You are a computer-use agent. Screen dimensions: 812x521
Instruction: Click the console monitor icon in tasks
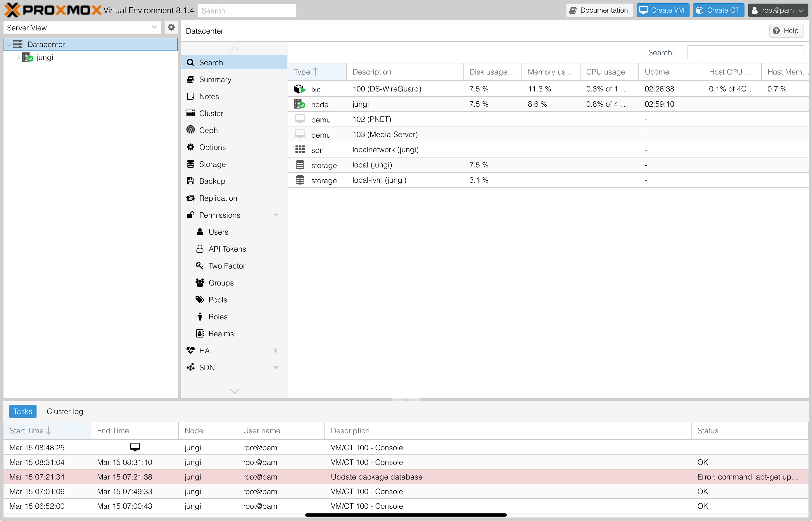pyautogui.click(x=135, y=447)
